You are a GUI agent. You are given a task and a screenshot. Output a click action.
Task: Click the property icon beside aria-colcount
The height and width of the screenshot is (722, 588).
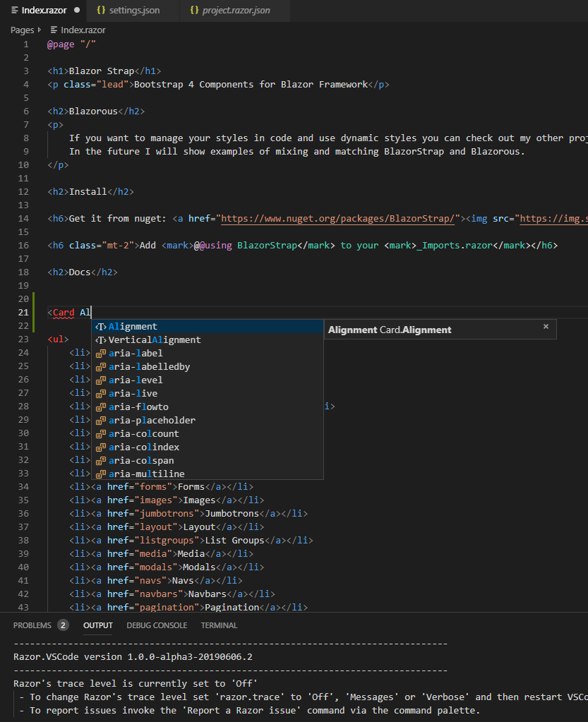[100, 434]
